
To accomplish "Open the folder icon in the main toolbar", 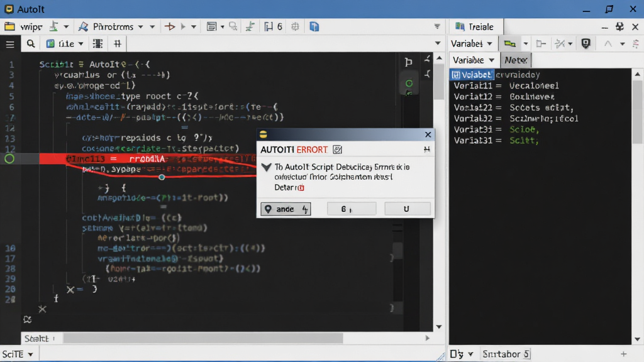I will pyautogui.click(x=9, y=26).
